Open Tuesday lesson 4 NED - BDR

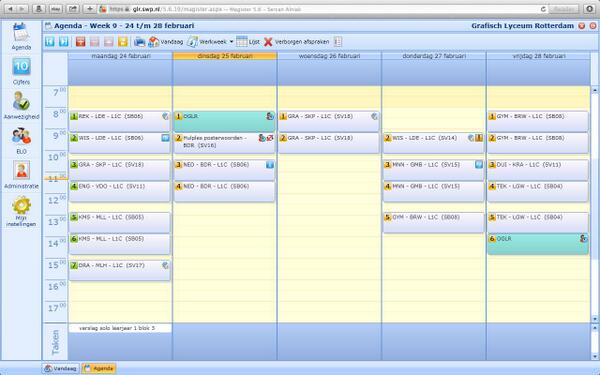(225, 191)
